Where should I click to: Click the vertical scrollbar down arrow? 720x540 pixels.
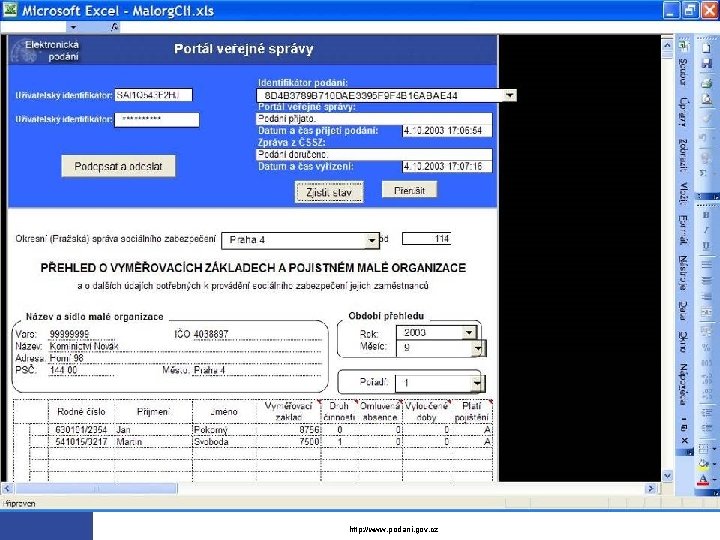coord(667,476)
